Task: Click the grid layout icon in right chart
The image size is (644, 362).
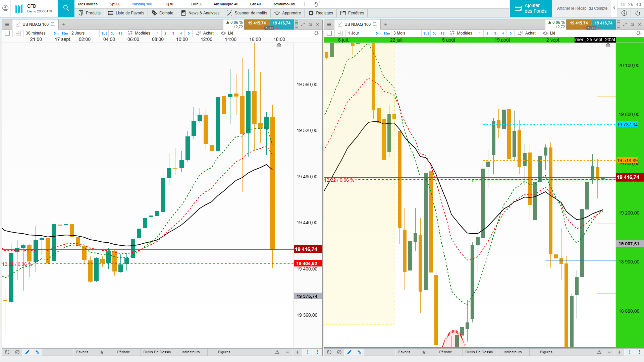Action: click(x=340, y=33)
